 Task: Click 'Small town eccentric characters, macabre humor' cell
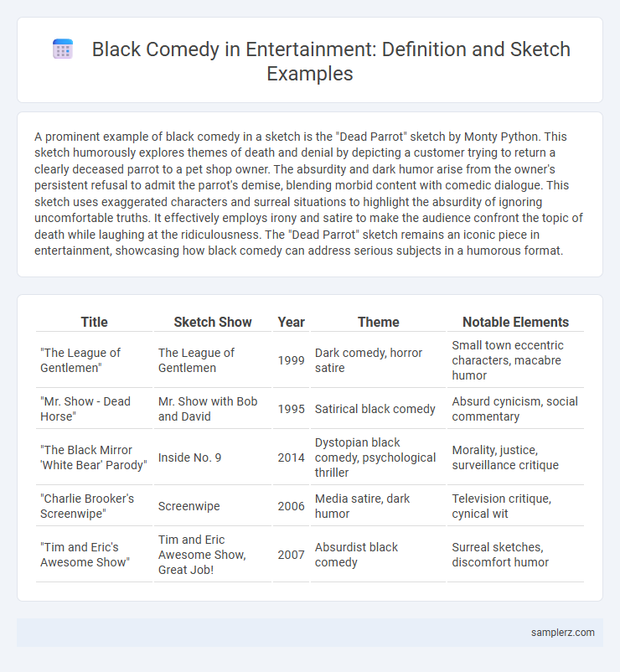click(x=515, y=360)
